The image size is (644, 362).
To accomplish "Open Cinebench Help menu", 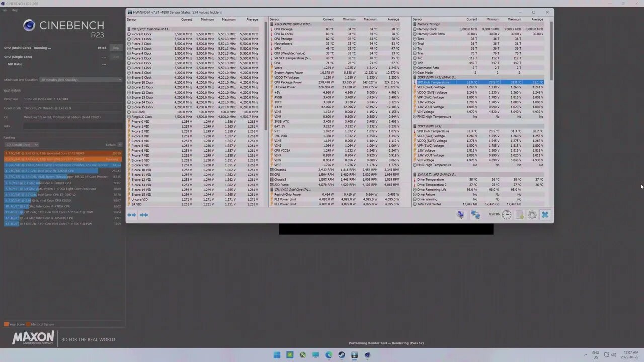I will coord(15,10).
